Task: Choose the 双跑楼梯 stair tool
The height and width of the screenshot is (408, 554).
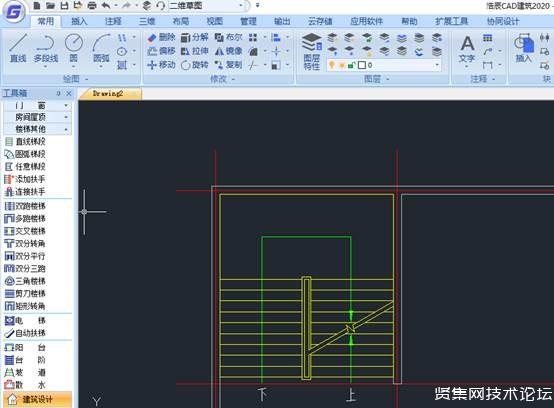Action: point(25,206)
